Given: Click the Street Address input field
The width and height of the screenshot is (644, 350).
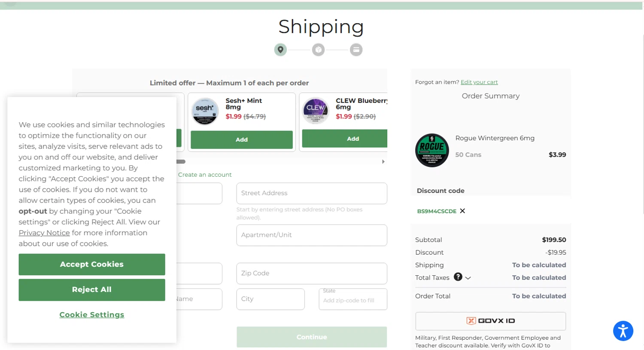Looking at the screenshot, I should pyautogui.click(x=312, y=193).
